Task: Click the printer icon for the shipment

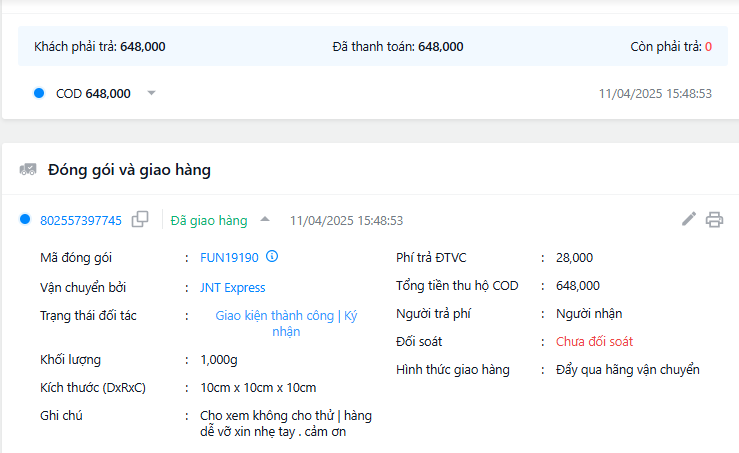Action: tap(714, 220)
